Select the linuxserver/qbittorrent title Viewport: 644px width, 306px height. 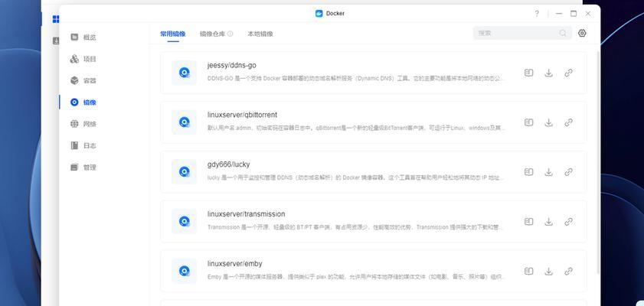click(x=242, y=115)
